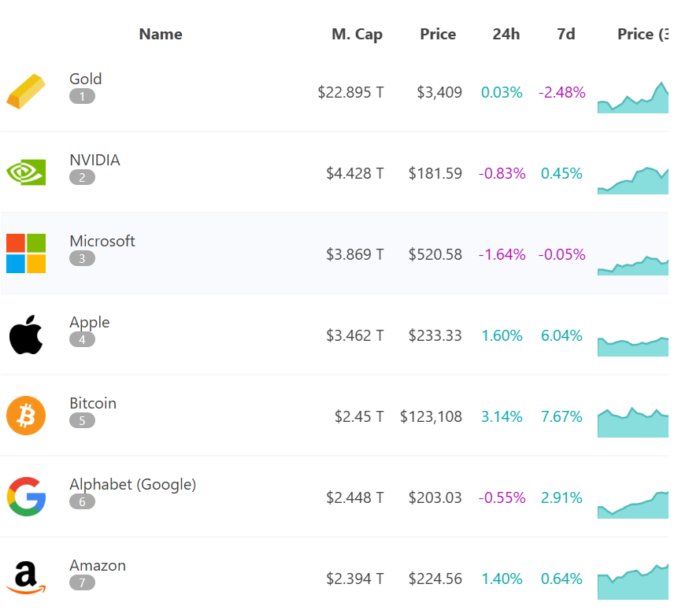
Task: Open the Microsoft asset link
Action: click(102, 241)
